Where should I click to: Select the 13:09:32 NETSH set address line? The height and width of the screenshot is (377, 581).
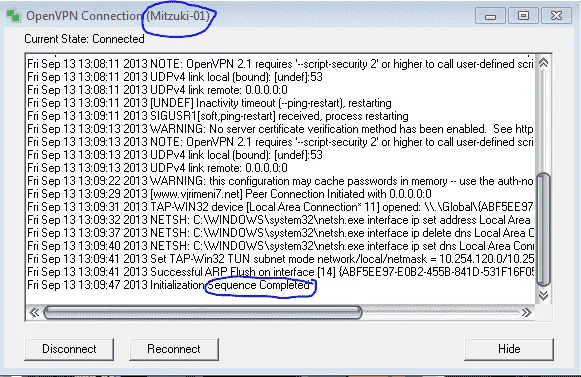pos(280,220)
